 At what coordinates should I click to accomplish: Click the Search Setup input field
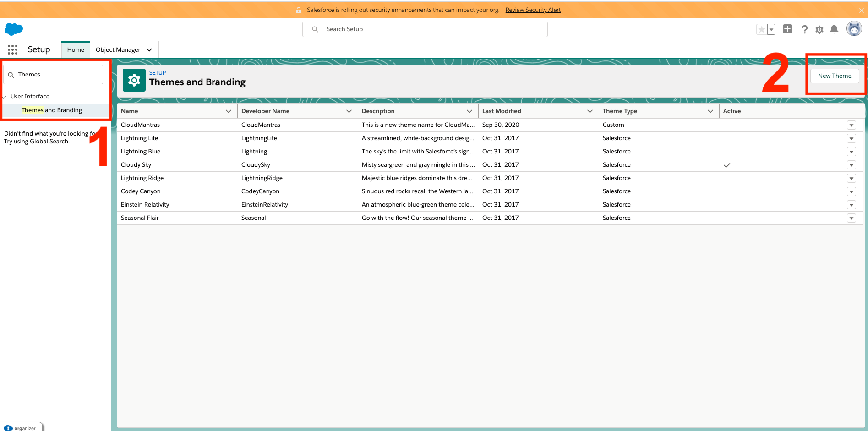425,29
